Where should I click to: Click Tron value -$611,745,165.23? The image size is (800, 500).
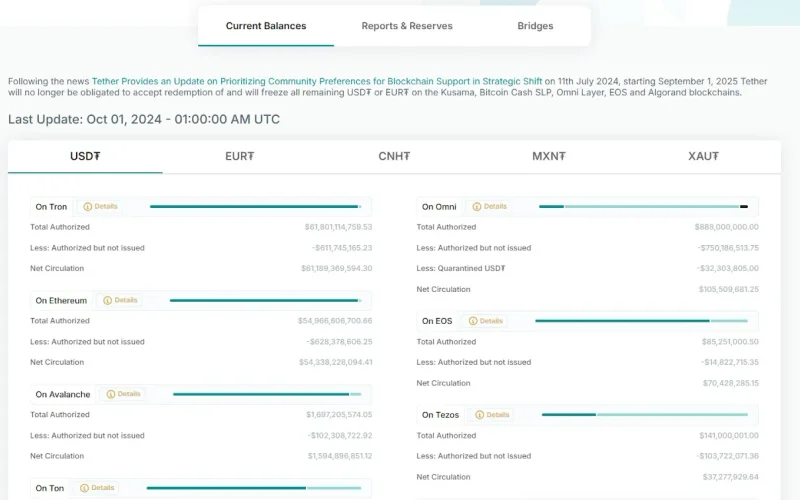[342, 248]
